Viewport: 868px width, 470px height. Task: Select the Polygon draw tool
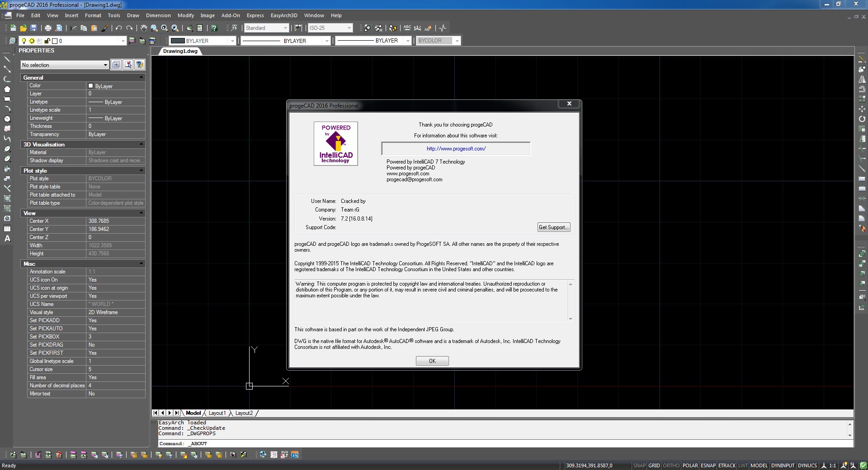pos(7,89)
